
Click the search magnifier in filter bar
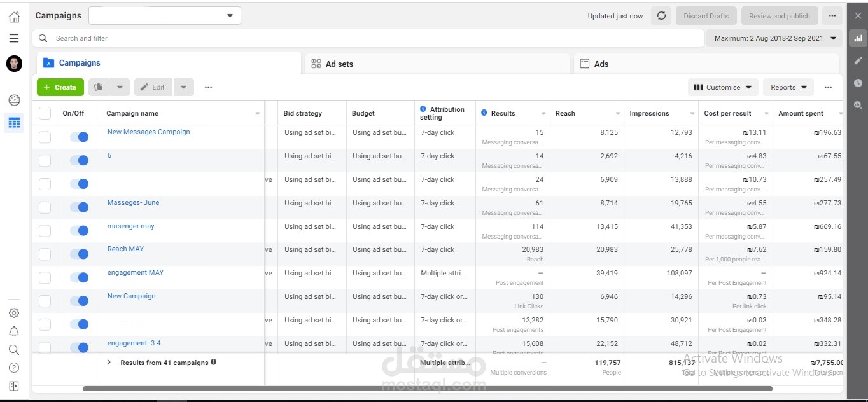pos(43,38)
